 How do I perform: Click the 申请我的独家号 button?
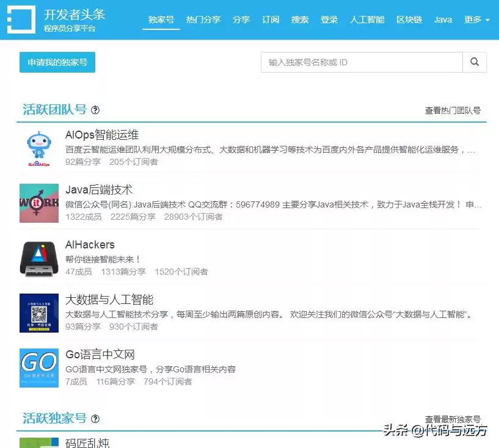(x=57, y=62)
